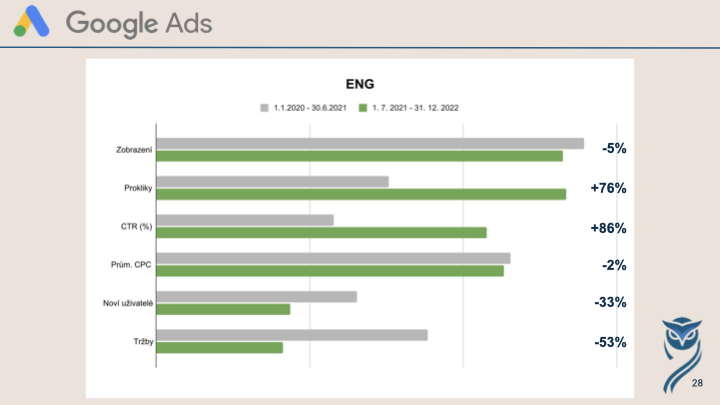Click the blue owl logo
This screenshot has height=405, width=720.
[682, 355]
